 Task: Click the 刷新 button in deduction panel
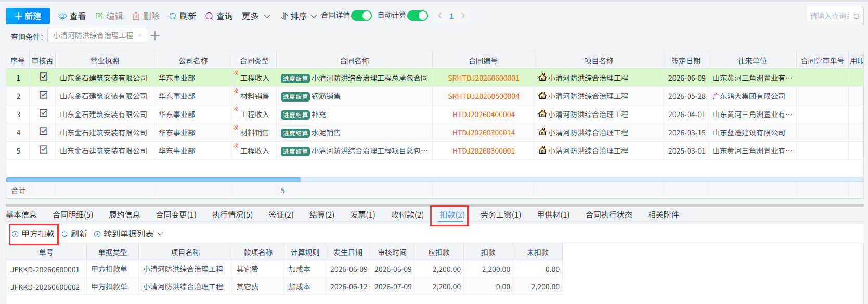74,234
